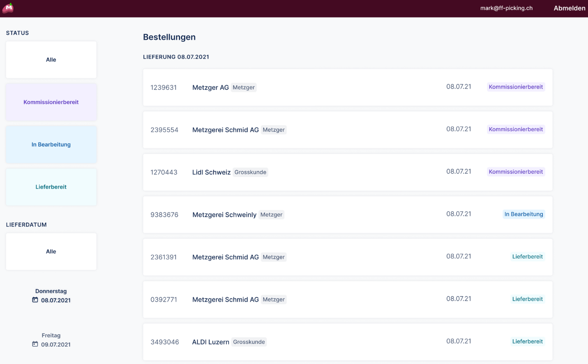Filter status by Alle
The width and height of the screenshot is (588, 364).
pyautogui.click(x=51, y=60)
